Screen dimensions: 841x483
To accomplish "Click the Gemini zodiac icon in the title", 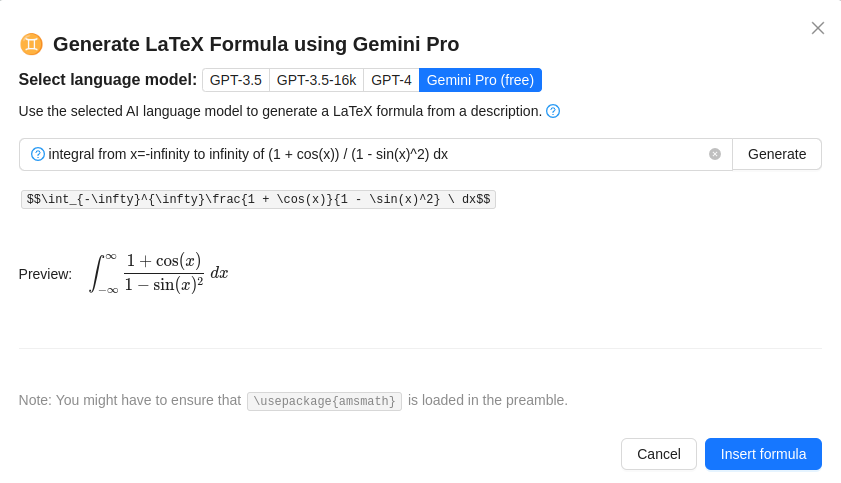I will click(31, 44).
